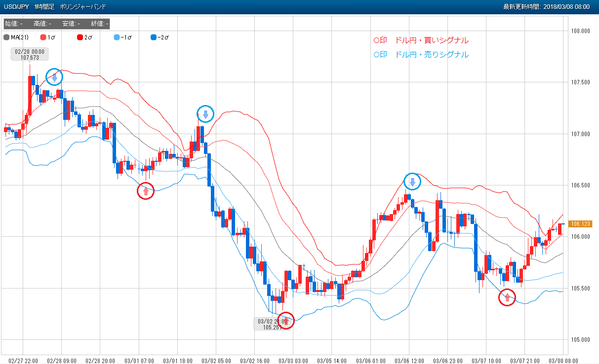Click the 107.000 price axis label
The width and height of the screenshot is (599, 364).
coord(580,134)
